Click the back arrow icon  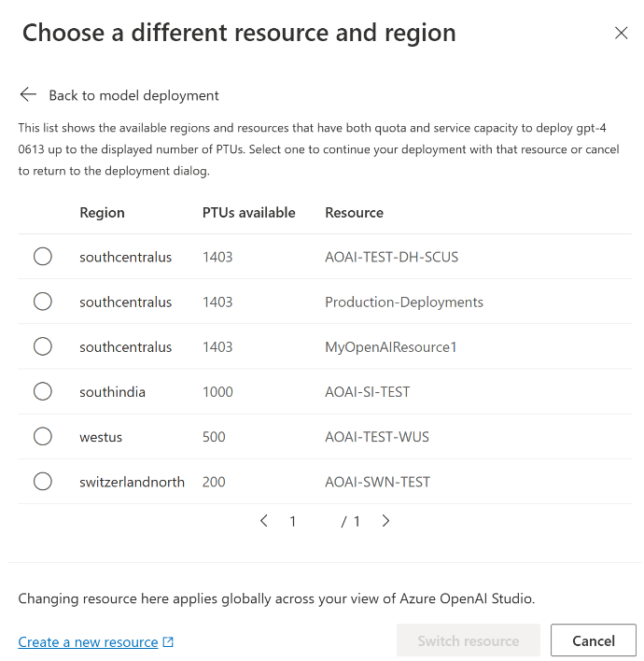pos(28,94)
